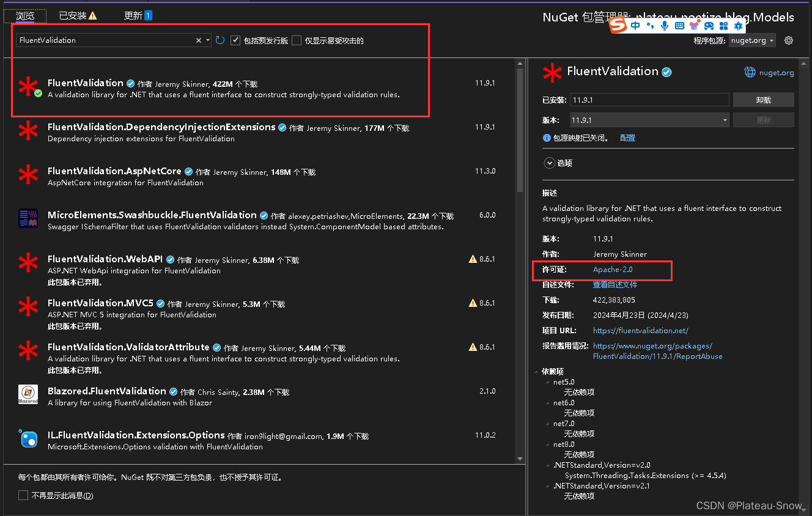Clear the search box with the X icon
Screen dimensions: 812x516
pyautogui.click(x=199, y=39)
